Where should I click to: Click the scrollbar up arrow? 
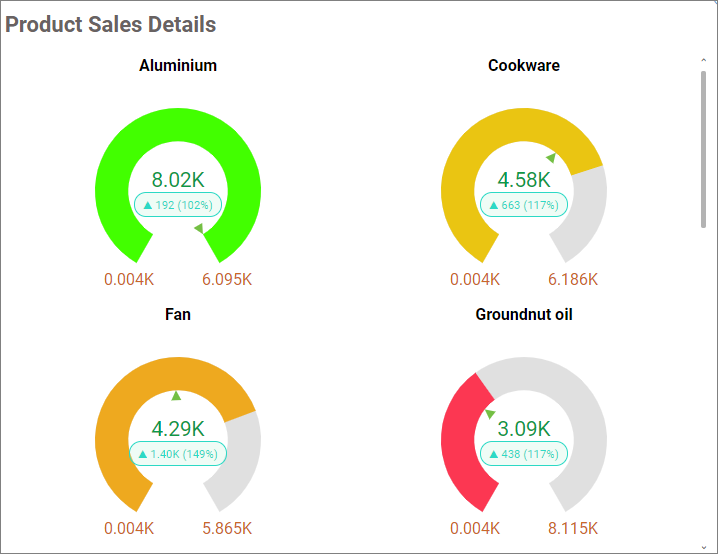pyautogui.click(x=703, y=60)
